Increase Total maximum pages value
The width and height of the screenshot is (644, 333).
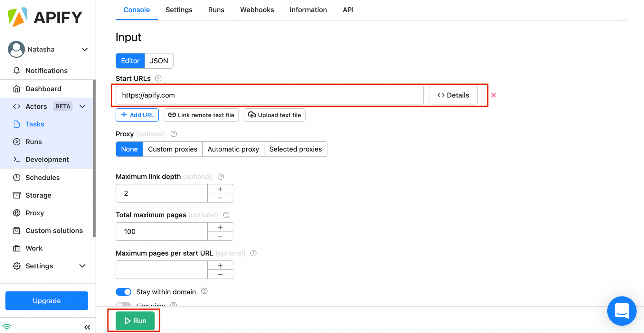coord(220,227)
